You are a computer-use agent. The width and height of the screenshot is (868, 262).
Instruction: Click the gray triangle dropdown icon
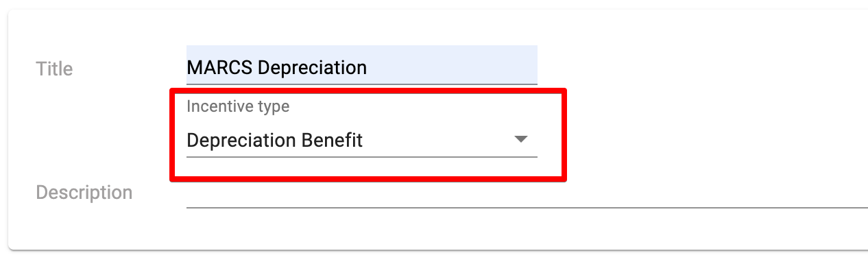click(x=521, y=140)
